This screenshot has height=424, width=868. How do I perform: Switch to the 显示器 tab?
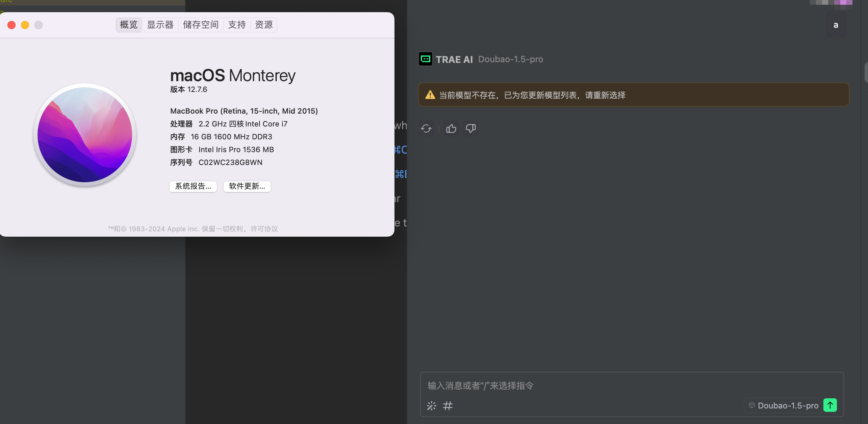[x=160, y=25]
